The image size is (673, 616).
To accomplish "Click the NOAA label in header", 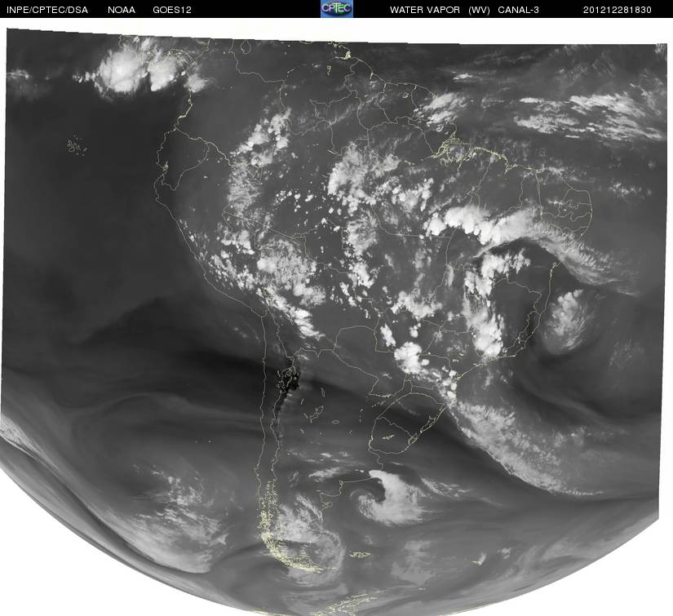I will click(x=122, y=10).
